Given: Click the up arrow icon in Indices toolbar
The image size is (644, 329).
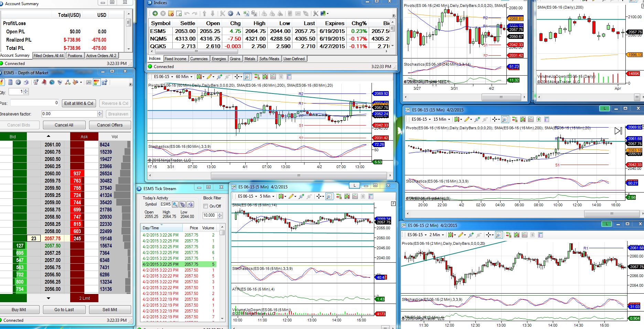Looking at the screenshot, I should pyautogui.click(x=204, y=13).
